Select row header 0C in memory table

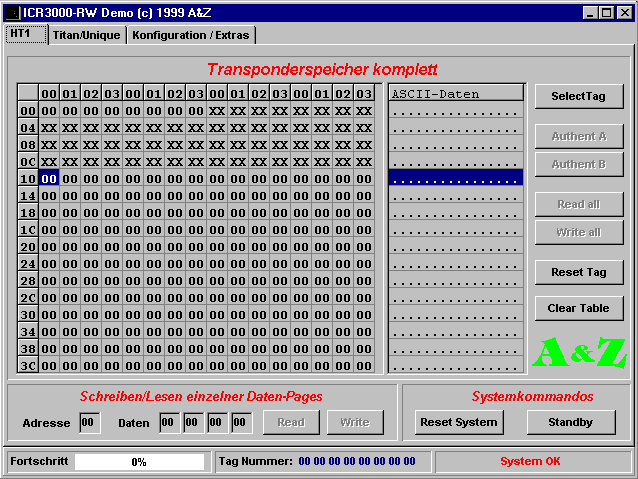point(28,162)
